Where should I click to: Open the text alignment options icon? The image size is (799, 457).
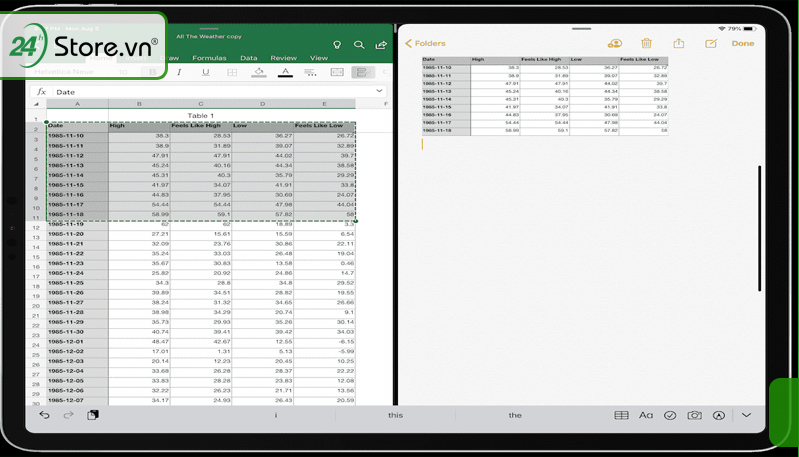pos(310,72)
